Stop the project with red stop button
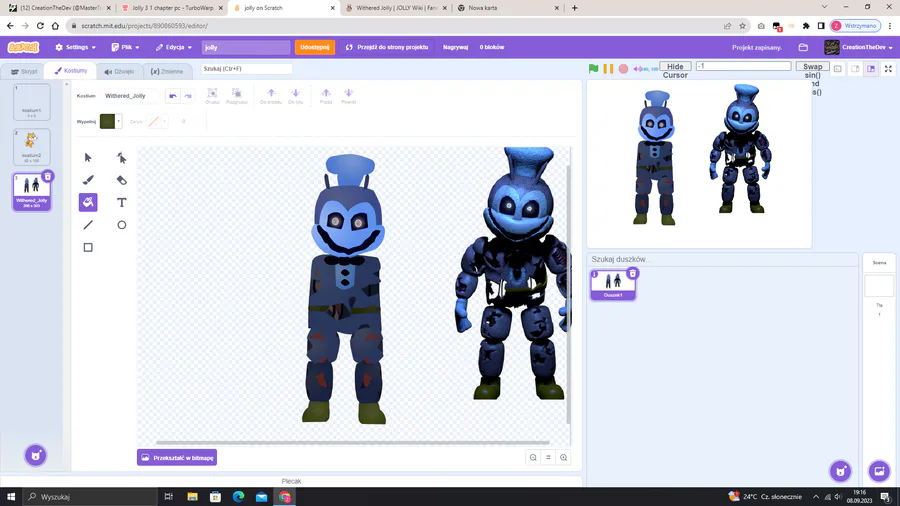 pyautogui.click(x=623, y=69)
